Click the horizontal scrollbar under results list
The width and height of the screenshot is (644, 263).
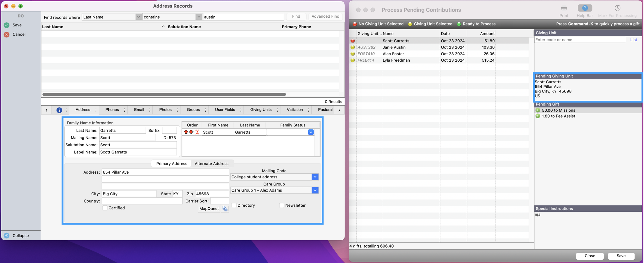[x=164, y=94]
